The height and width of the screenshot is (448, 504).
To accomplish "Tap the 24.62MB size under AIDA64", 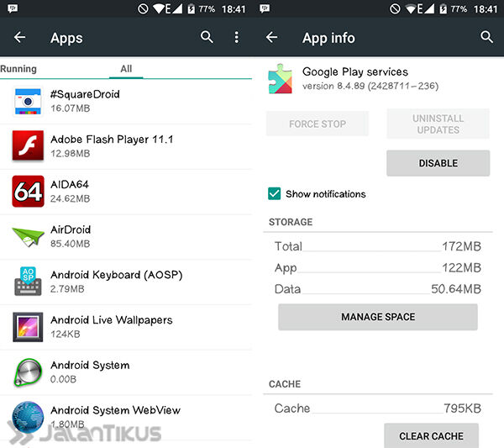I will click(x=70, y=198).
